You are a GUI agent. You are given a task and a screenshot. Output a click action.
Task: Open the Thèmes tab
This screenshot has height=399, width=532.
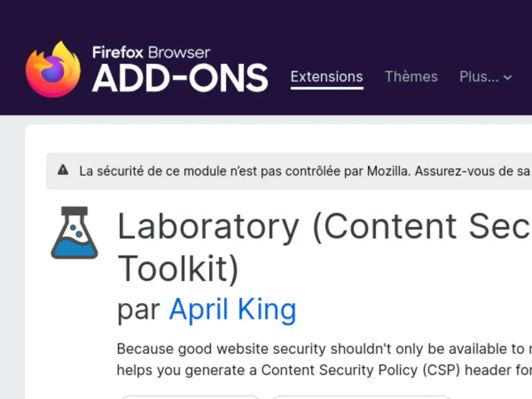[x=411, y=77]
